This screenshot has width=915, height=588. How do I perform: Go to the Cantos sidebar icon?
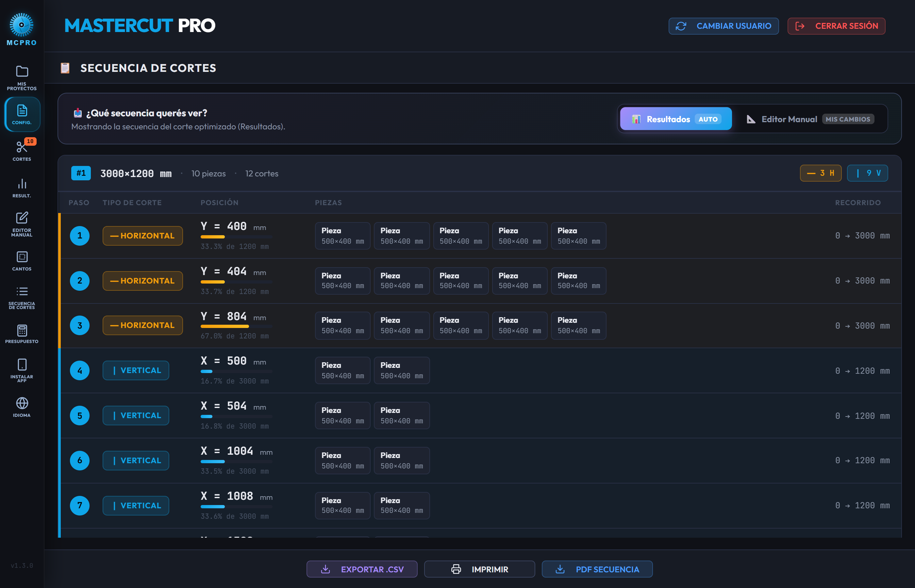(22, 256)
